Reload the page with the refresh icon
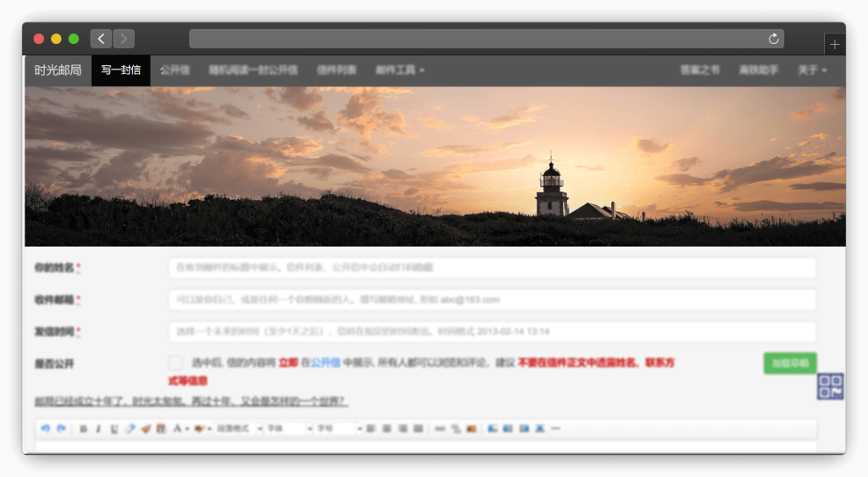868x477 pixels. click(x=773, y=39)
